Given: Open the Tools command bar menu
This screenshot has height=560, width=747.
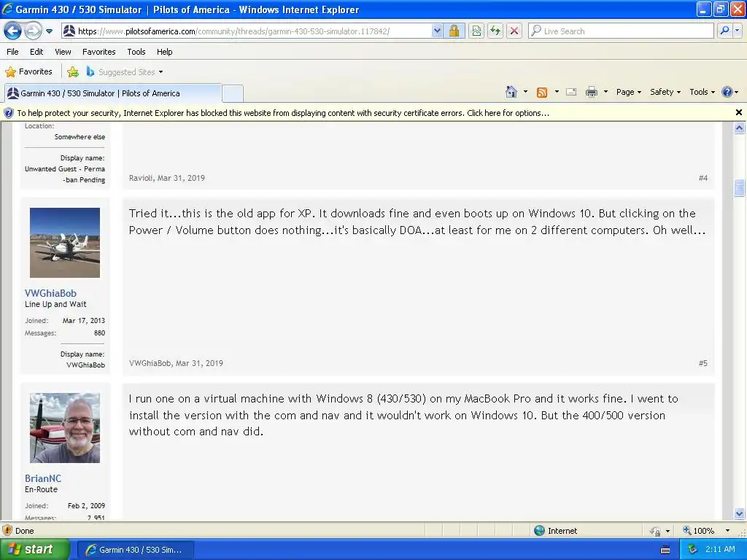Looking at the screenshot, I should point(703,92).
